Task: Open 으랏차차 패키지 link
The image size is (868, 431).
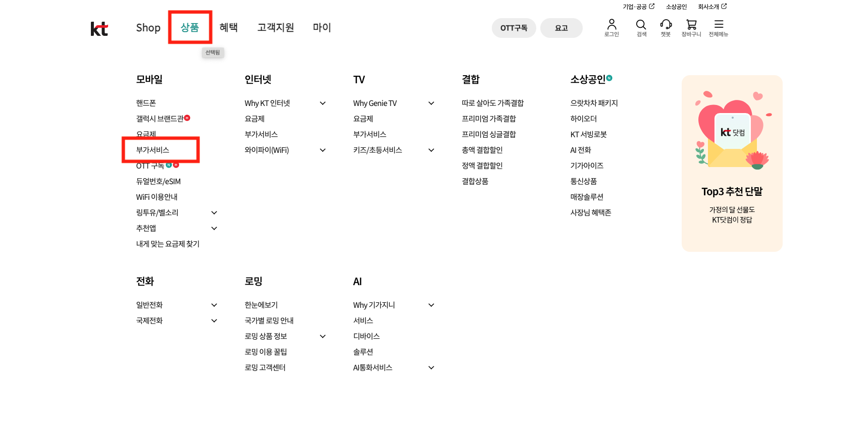Action: tap(594, 103)
